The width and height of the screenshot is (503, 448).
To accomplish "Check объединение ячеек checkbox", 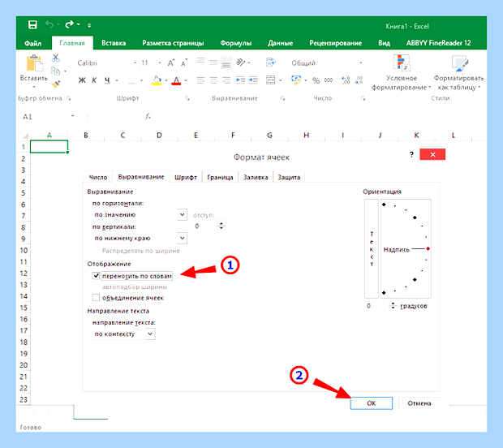I will pos(96,298).
